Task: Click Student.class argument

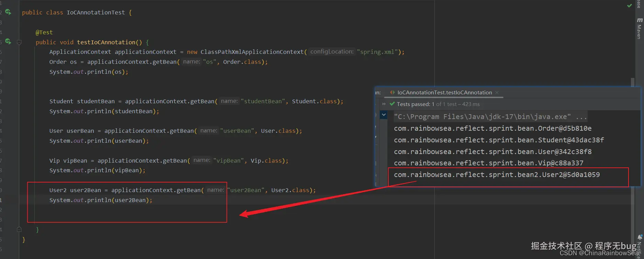Action: click(x=314, y=102)
